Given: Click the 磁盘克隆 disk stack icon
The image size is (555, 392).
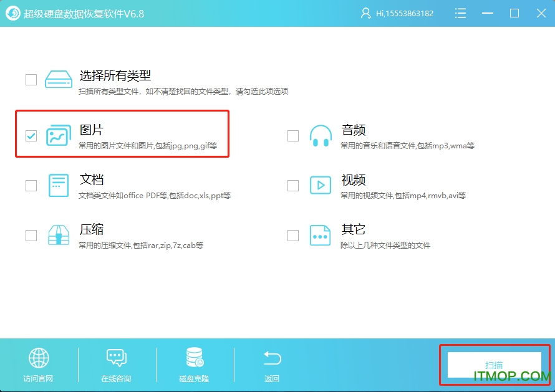Looking at the screenshot, I should pos(194,358).
